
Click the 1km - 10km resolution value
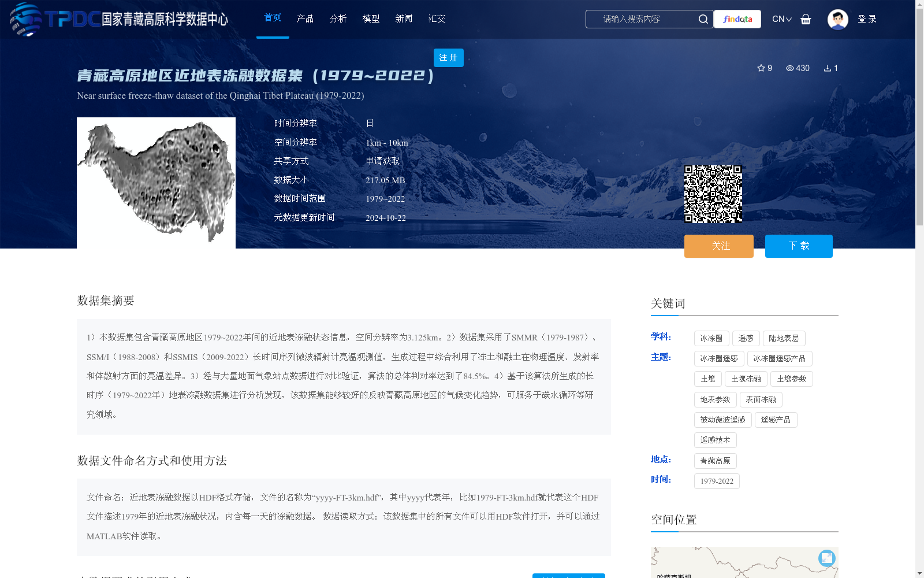coord(387,143)
